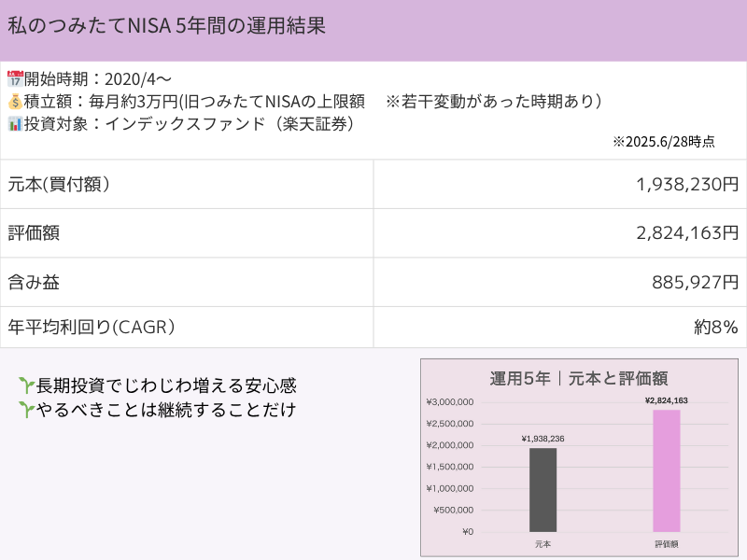Click the 約8% value cell
747x560 pixels.
559,328
